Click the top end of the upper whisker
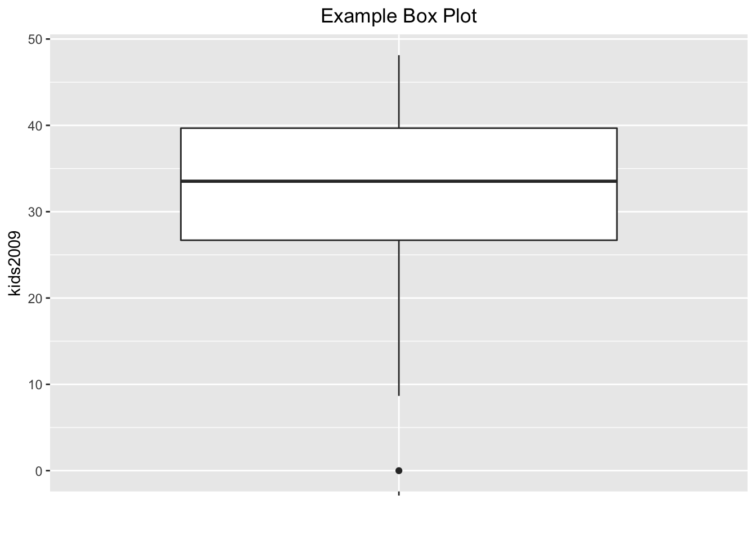Image resolution: width=756 pixels, height=540 pixels. pyautogui.click(x=399, y=56)
